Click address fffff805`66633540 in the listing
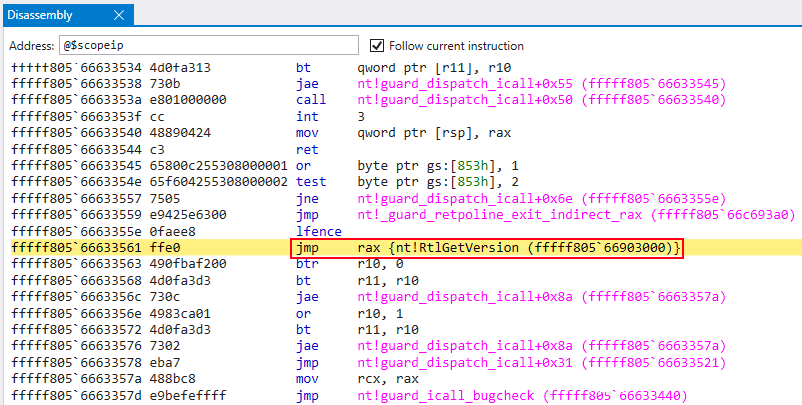Viewport: 802px width, 405px height. [x=76, y=133]
